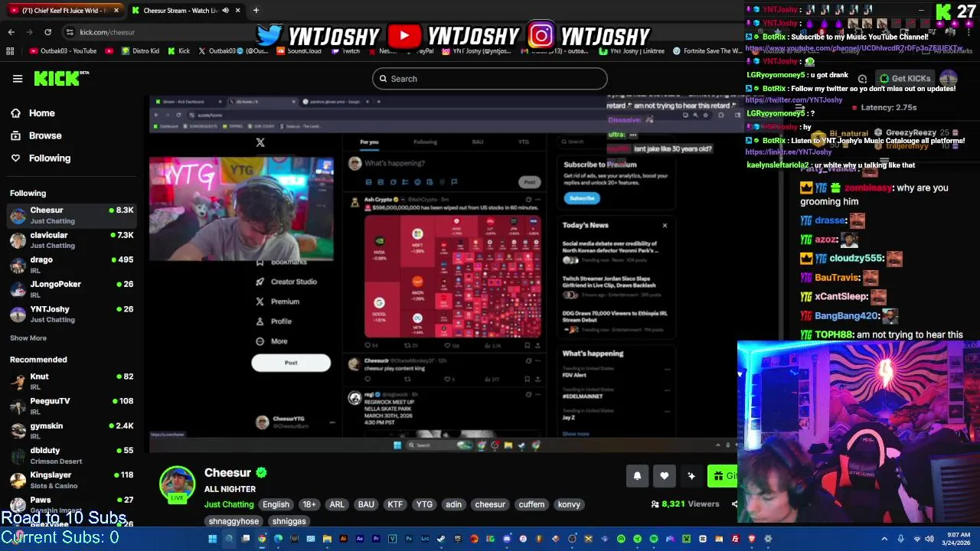This screenshot has height=551, width=980.
Task: Open gymskin recommended channel
Action: coord(71,430)
